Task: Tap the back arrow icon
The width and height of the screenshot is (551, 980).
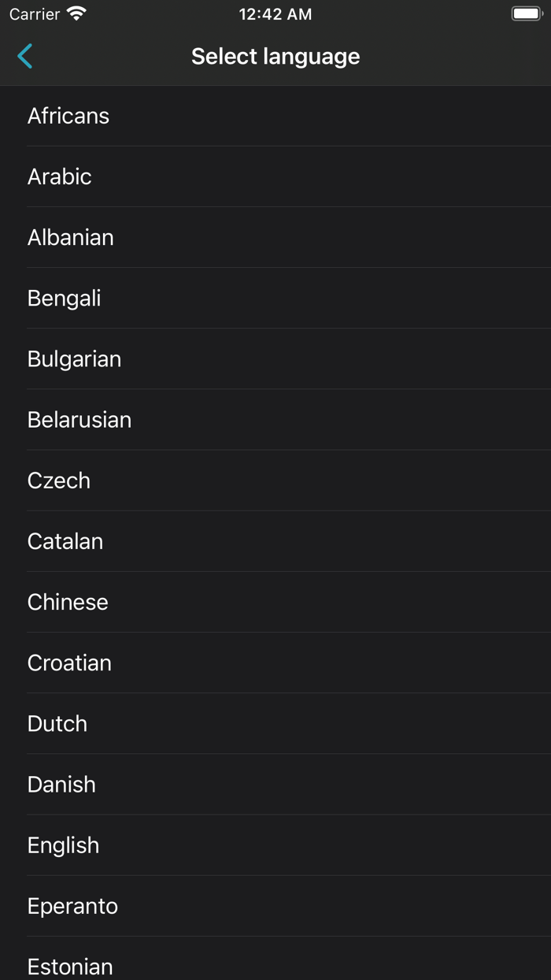Action: [25, 56]
